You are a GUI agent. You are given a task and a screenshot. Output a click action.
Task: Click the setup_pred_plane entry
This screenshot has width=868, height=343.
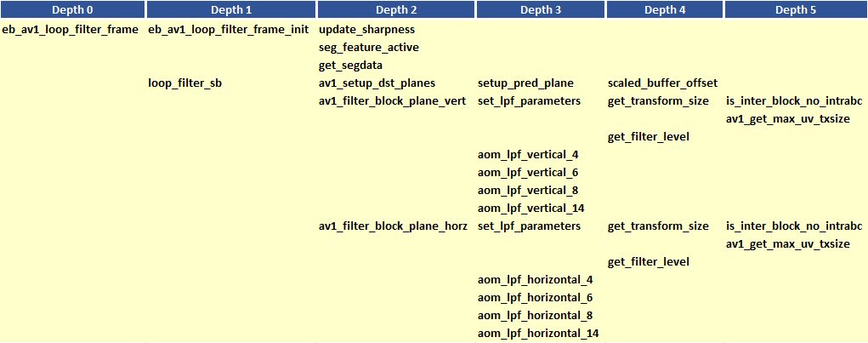(x=525, y=83)
